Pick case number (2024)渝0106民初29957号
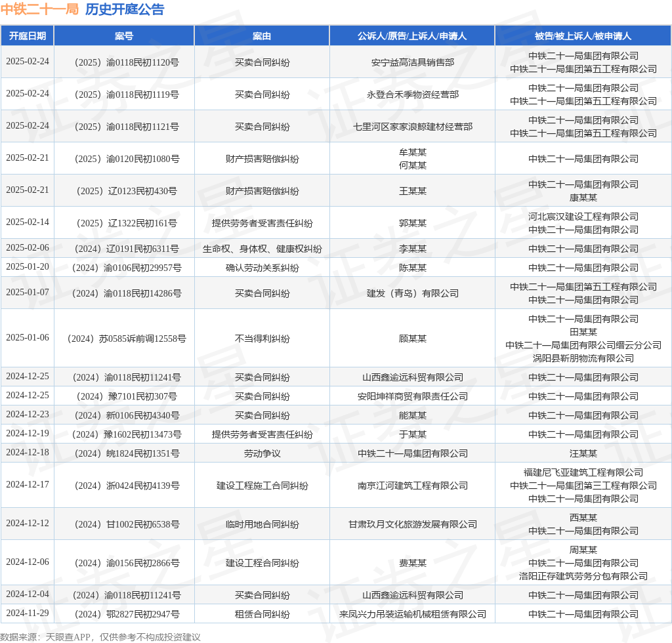 click(127, 268)
